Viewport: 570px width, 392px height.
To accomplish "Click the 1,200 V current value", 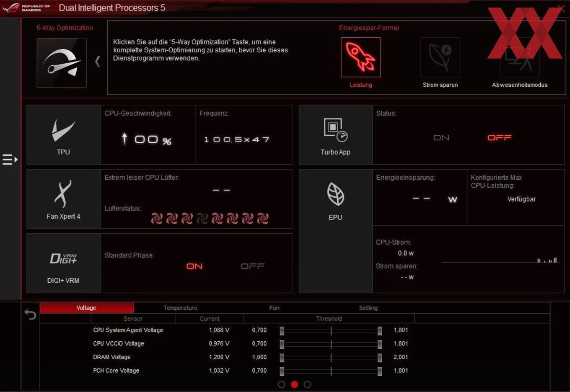I will point(219,357).
